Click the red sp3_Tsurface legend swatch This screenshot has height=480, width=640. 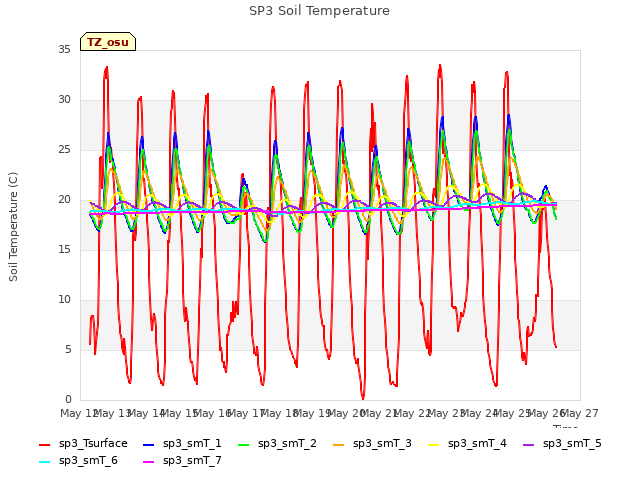pyautogui.click(x=44, y=444)
